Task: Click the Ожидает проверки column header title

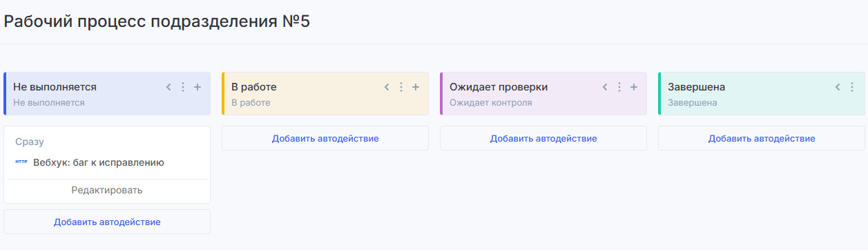Action: (x=499, y=87)
